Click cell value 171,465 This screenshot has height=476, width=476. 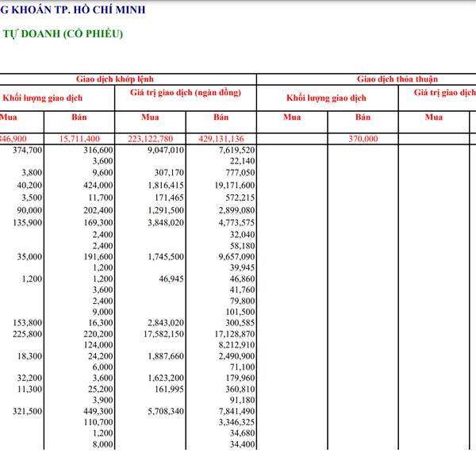click(x=170, y=198)
